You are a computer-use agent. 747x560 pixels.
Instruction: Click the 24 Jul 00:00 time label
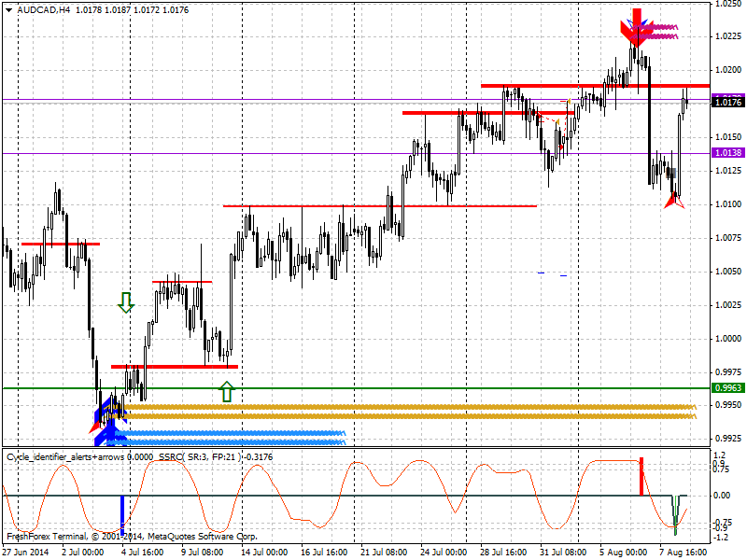point(444,553)
